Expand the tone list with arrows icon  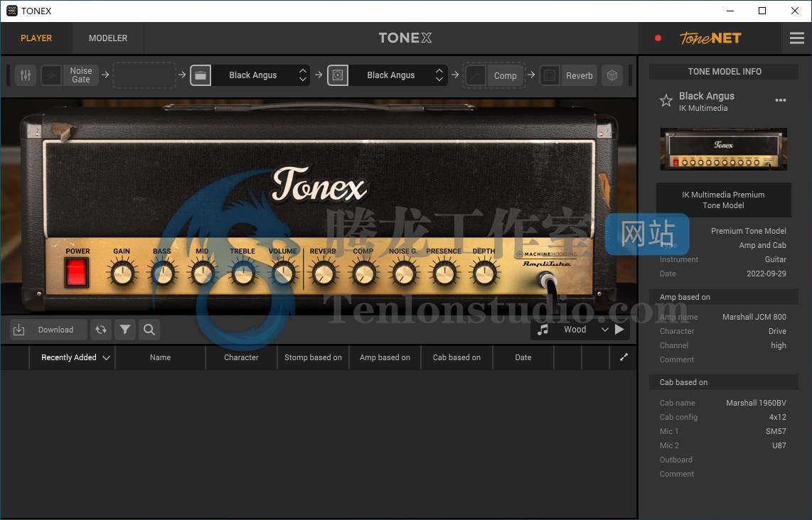tap(624, 357)
